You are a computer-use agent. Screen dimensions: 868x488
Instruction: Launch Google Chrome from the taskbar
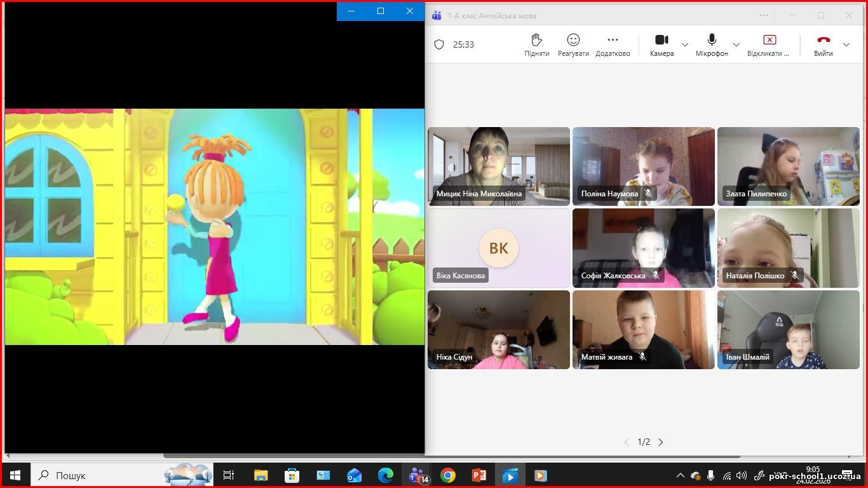[x=448, y=475]
